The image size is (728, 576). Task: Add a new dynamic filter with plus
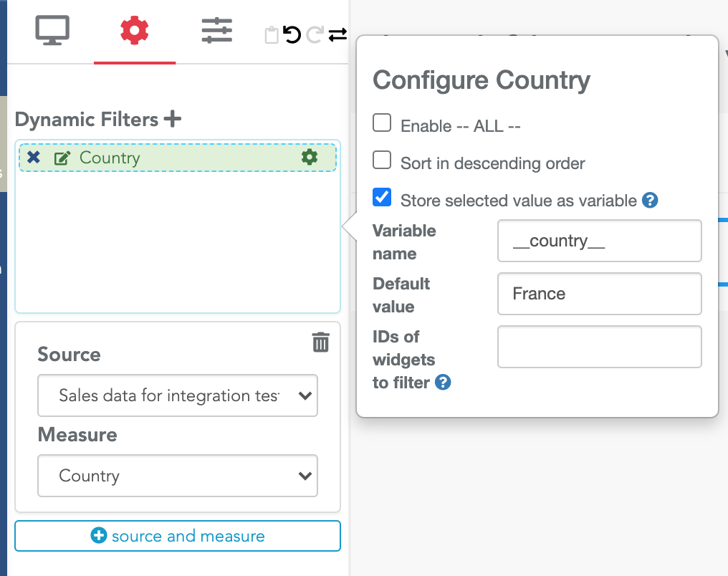pos(172,119)
